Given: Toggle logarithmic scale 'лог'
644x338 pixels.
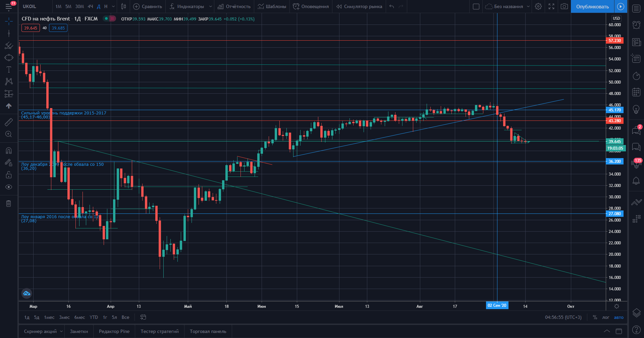Looking at the screenshot, I should coord(605,317).
